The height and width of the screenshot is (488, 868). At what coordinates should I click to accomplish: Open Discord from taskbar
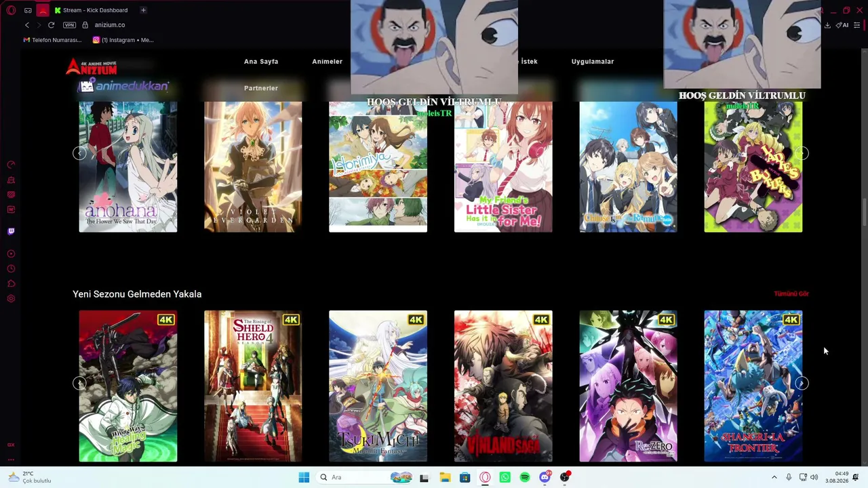click(545, 477)
